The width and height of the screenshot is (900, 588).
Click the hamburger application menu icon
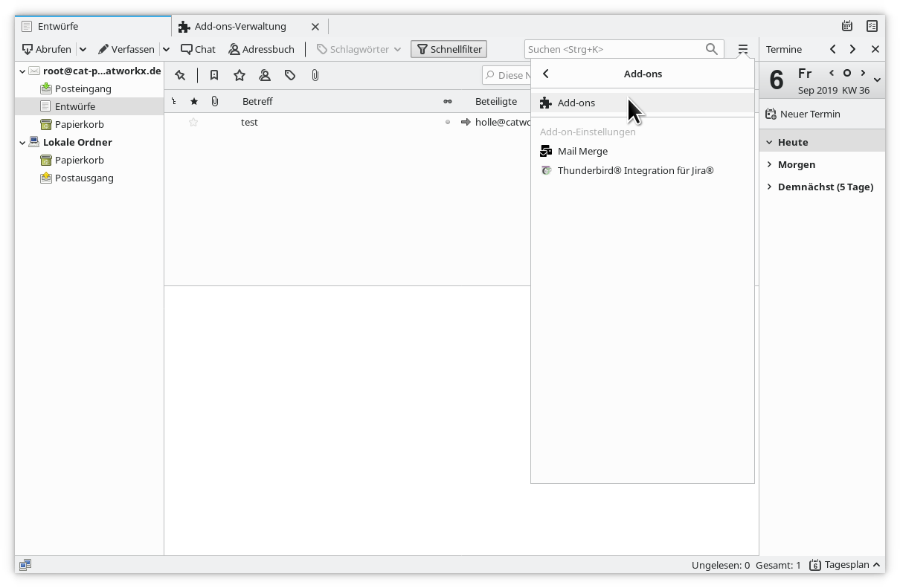coord(742,49)
